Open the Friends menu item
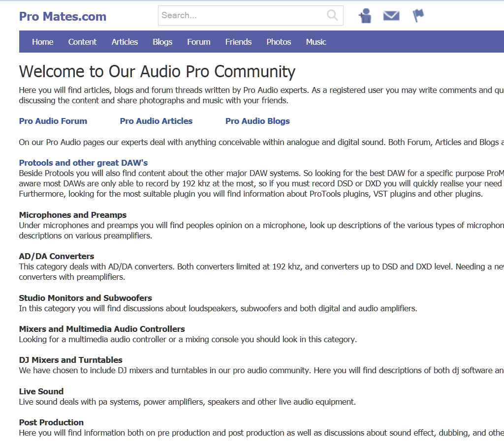 point(238,42)
